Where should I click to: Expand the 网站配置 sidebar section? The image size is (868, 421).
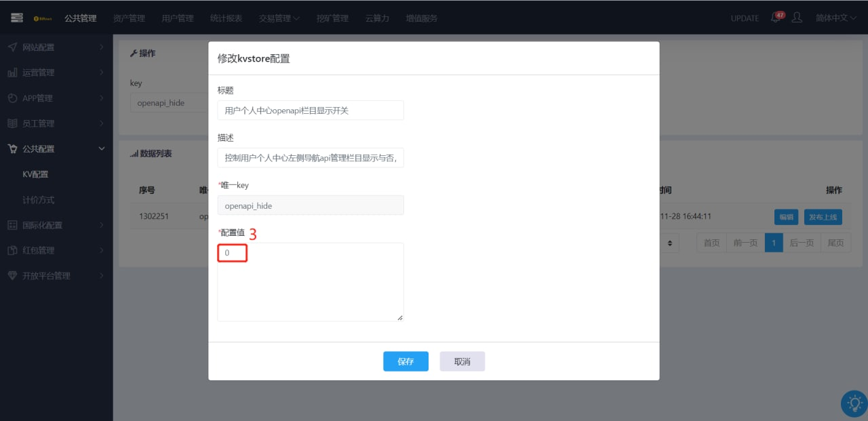(x=56, y=47)
